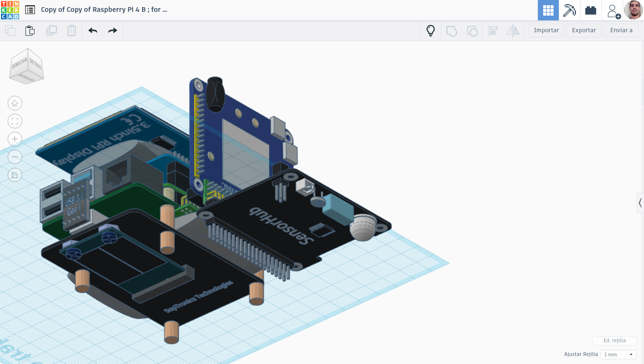Click the view cube to reorient
Screen dimensions: 644x364
(27, 66)
